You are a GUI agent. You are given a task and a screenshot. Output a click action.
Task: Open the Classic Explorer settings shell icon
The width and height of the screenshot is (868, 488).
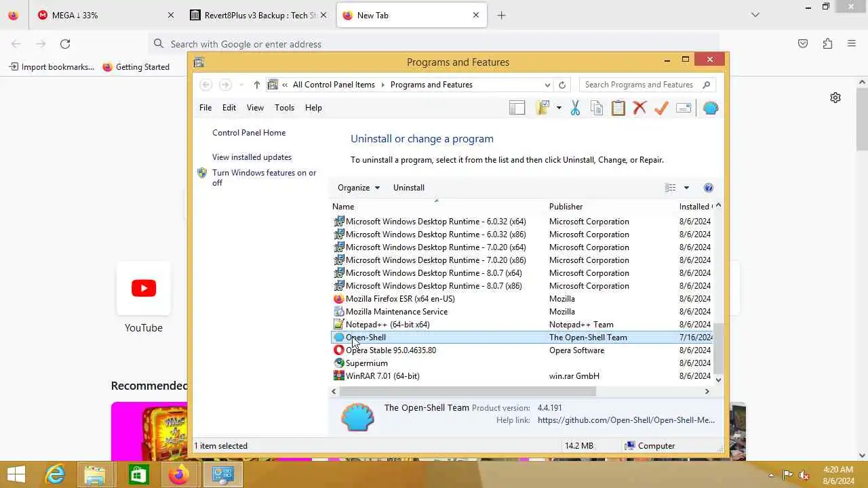[x=711, y=108]
